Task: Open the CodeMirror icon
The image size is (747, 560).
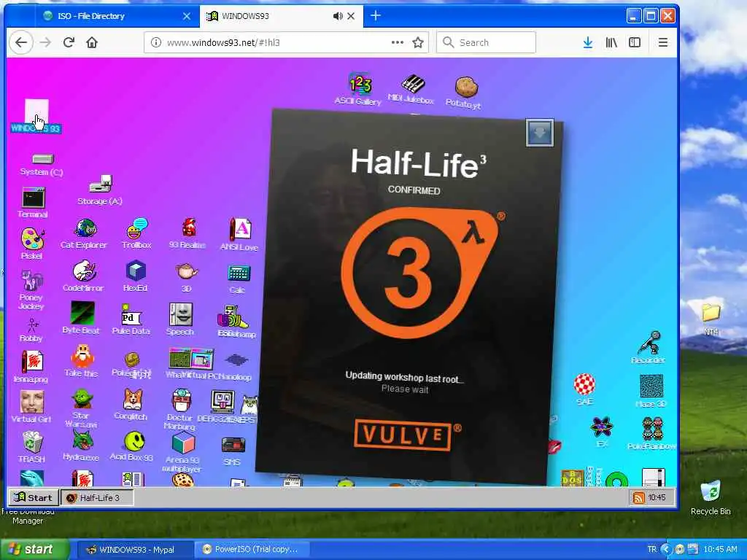Action: (x=83, y=276)
